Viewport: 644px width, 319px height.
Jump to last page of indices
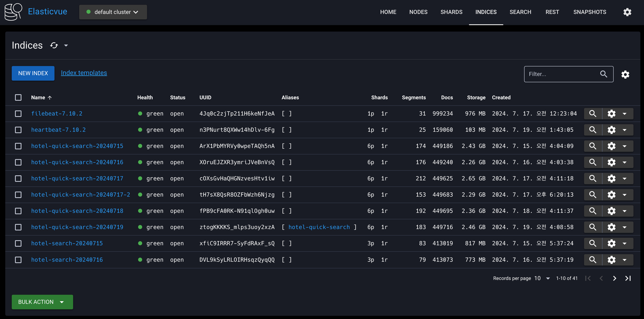(628, 278)
